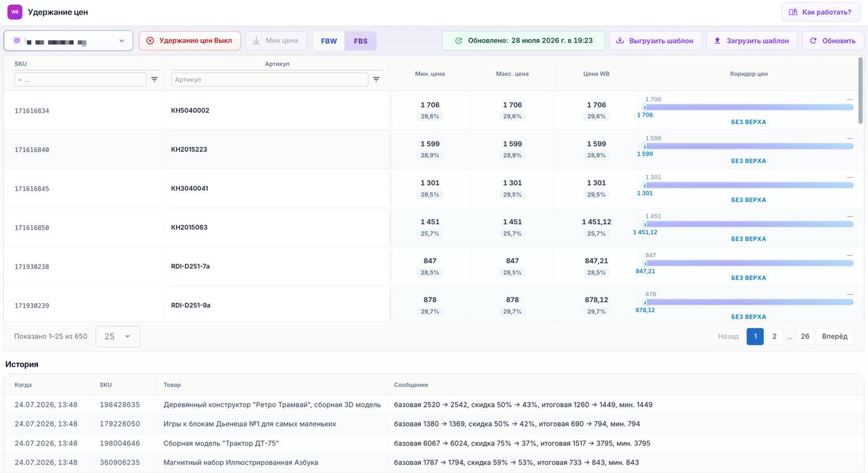Viewport: 868px width, 473px height.
Task: Click min price cell for SKU 171616840
Action: pyautogui.click(x=430, y=149)
